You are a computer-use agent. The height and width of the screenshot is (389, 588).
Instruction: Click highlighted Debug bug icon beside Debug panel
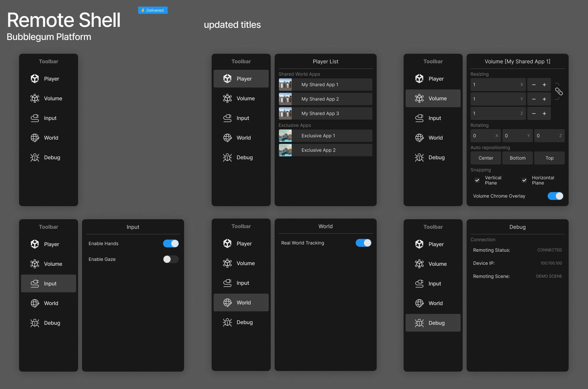coord(419,323)
